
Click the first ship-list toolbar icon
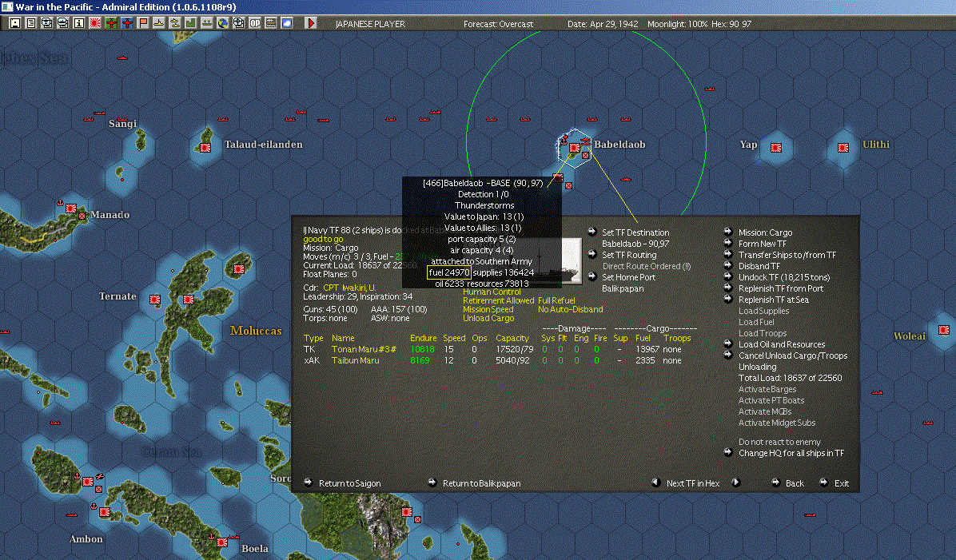tap(47, 23)
